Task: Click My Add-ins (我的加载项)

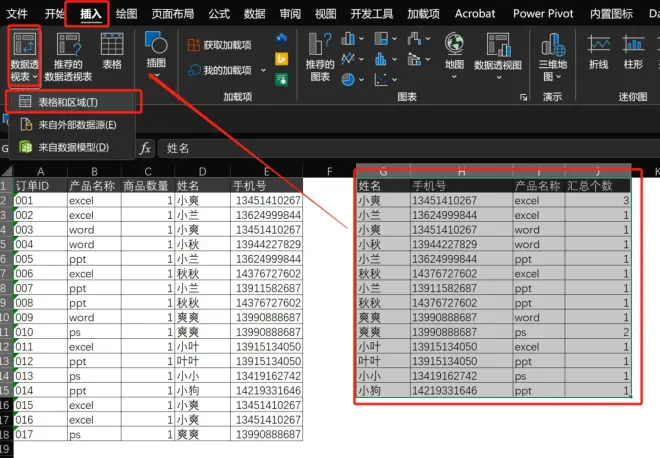Action: click(220, 70)
